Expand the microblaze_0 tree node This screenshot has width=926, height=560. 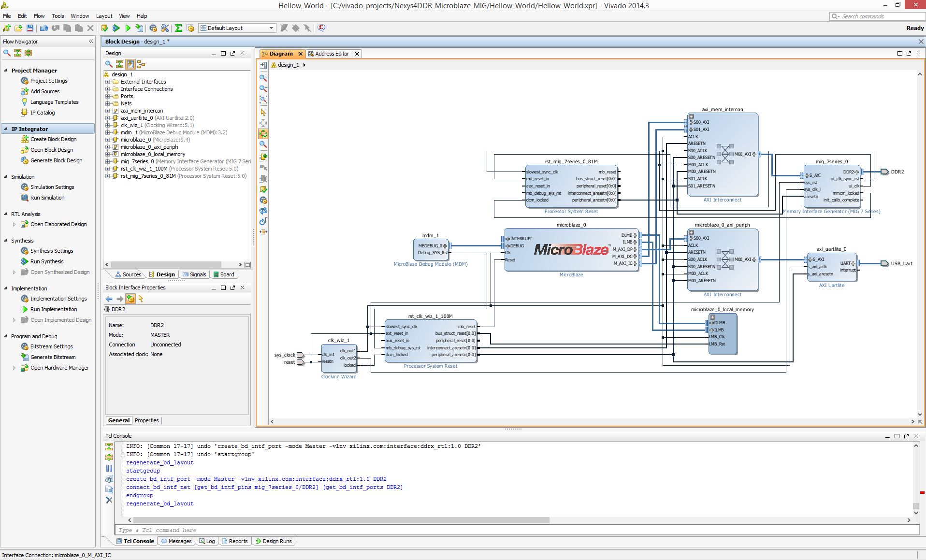[107, 140]
